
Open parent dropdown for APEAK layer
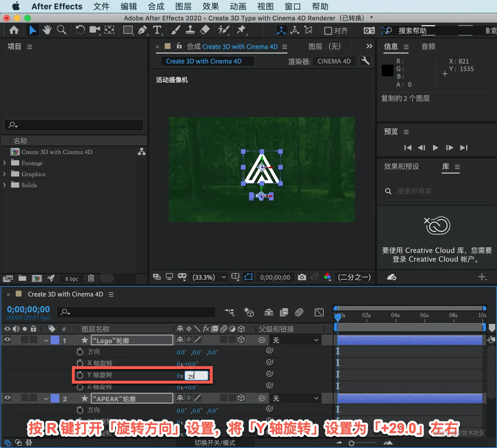[296, 398]
